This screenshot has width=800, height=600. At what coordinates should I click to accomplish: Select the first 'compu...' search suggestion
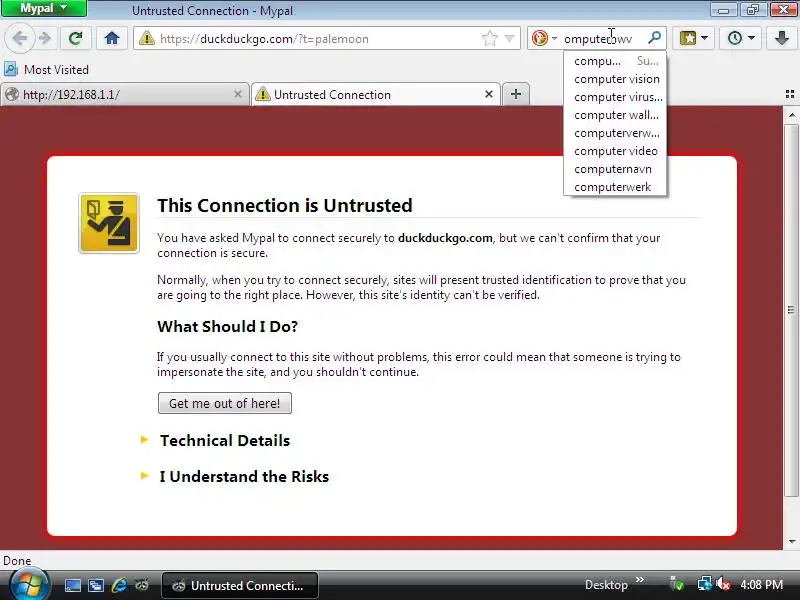[615, 61]
